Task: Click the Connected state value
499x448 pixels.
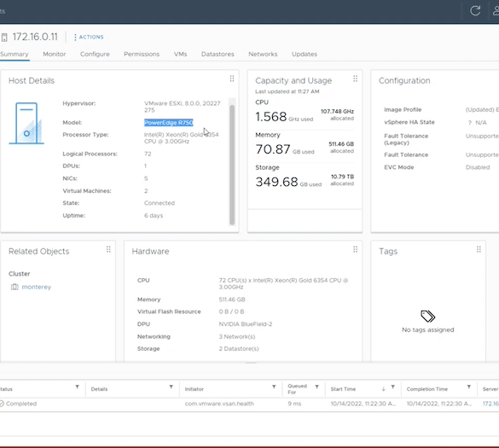Action: 160,203
